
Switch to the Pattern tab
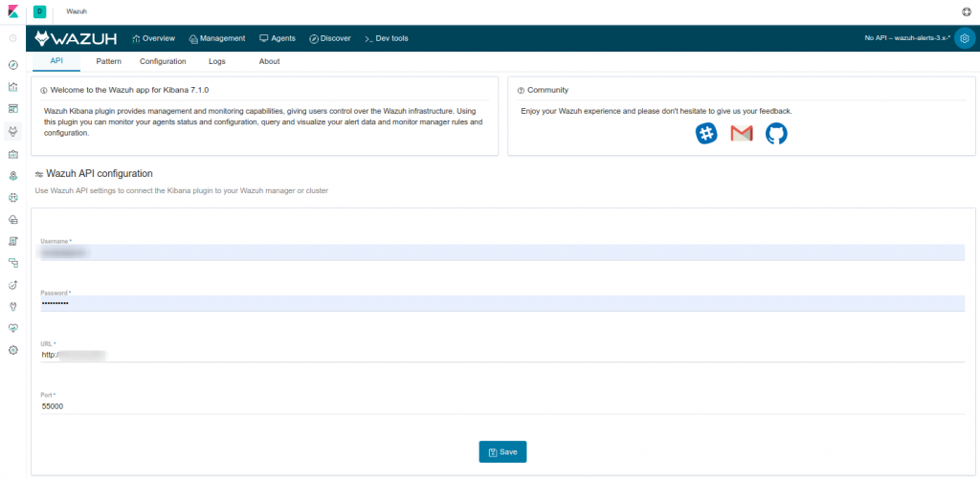[x=109, y=61]
